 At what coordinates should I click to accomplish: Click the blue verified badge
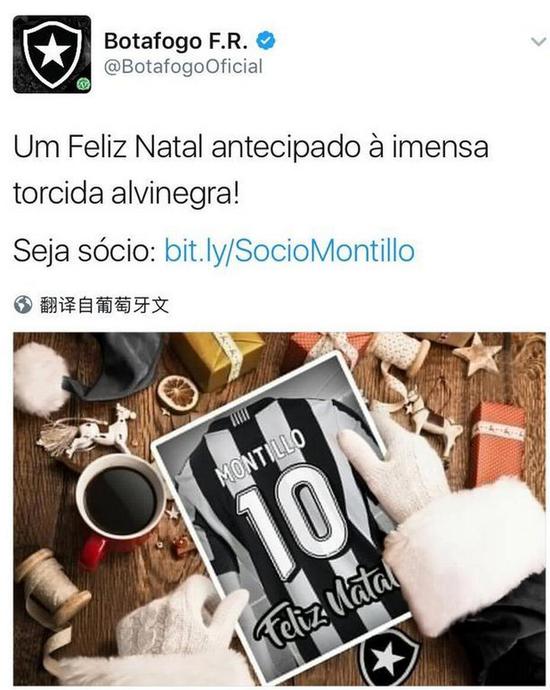click(266, 41)
